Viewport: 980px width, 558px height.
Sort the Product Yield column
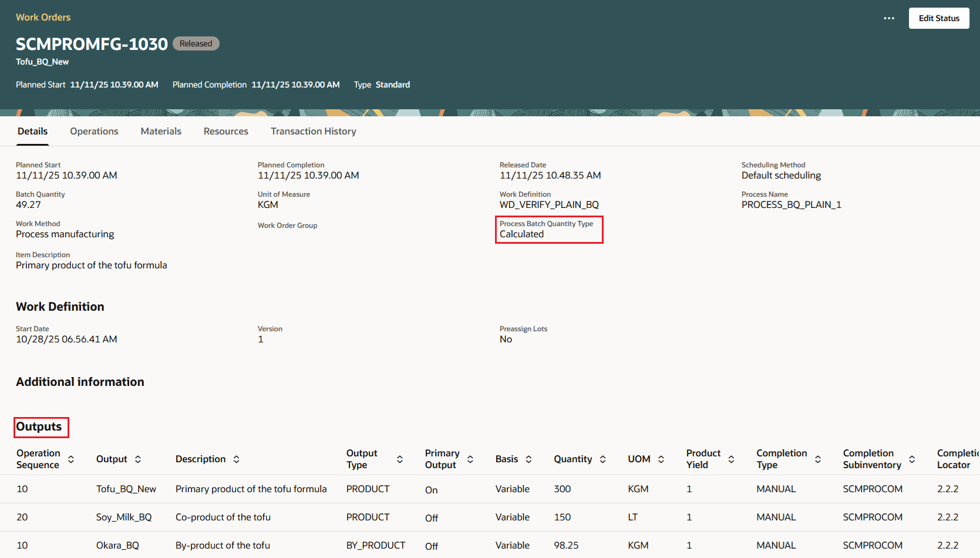[x=731, y=459]
